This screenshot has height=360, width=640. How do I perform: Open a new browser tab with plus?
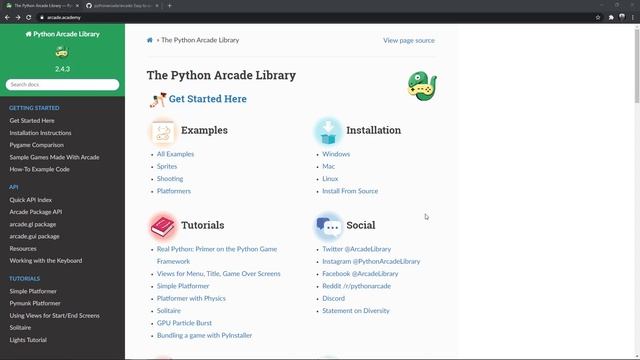pyautogui.click(x=169, y=6)
